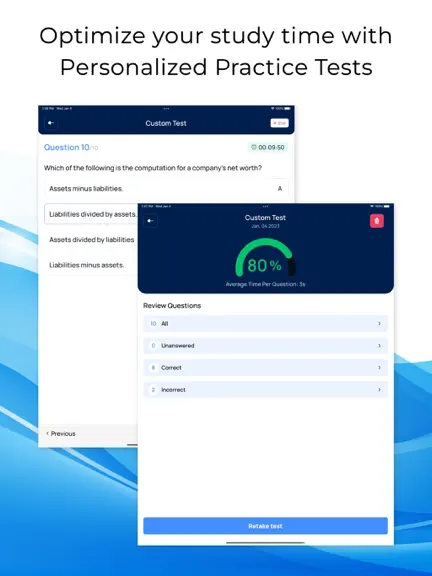The width and height of the screenshot is (432, 576).
Task: Select answer Liabilities divided by assets
Action: tap(91, 214)
